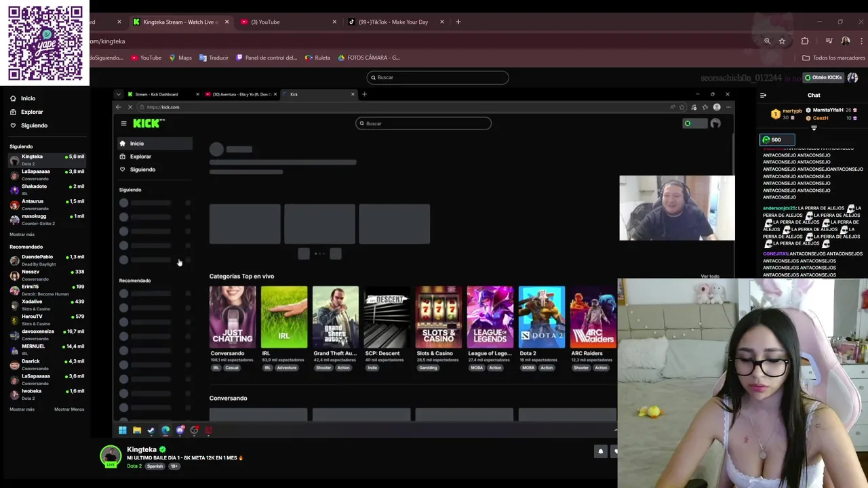Screen dimensions: 868x488
Task: Open File Explorer in streamed taskbar
Action: (137, 430)
